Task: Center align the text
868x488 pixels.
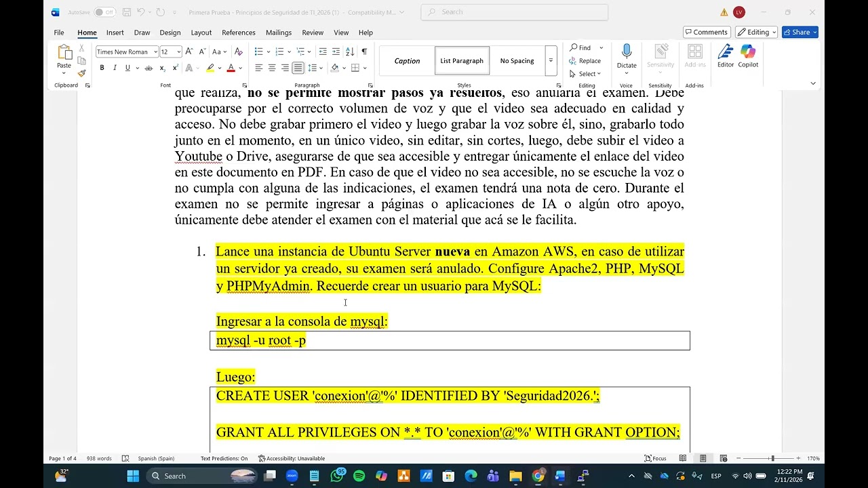Action: coord(272,68)
